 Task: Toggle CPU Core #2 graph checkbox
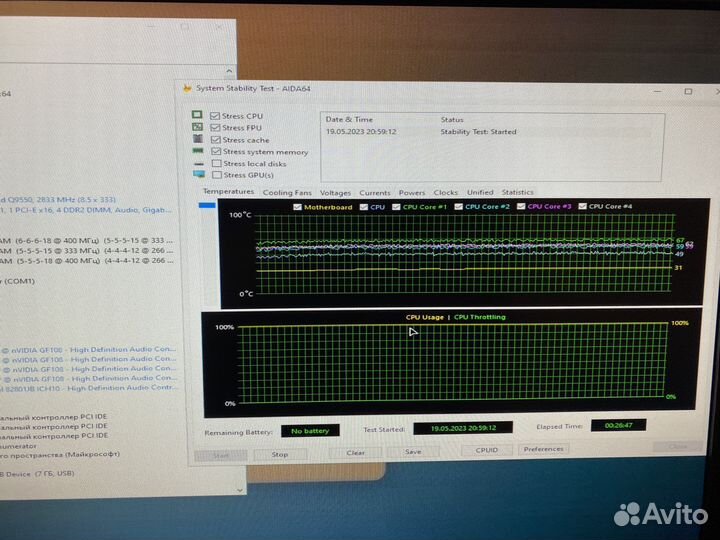(x=458, y=207)
